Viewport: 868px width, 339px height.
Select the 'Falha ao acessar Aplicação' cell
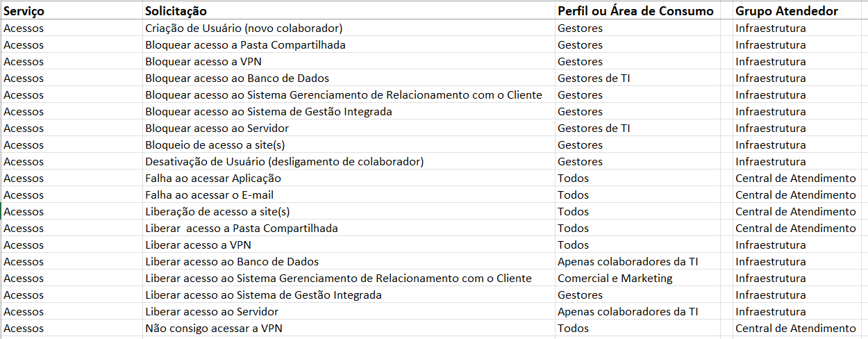tap(213, 179)
